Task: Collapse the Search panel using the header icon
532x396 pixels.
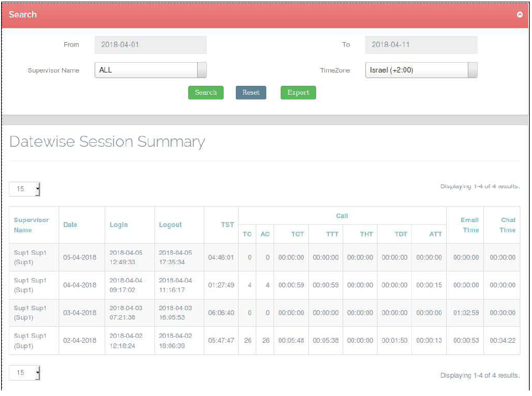Action: 519,15
